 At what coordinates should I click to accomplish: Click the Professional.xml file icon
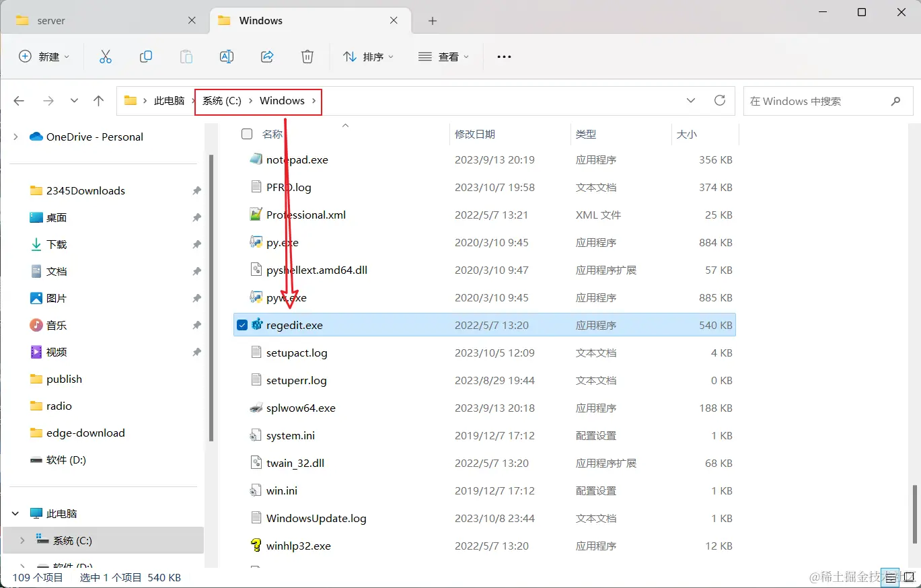tap(256, 215)
